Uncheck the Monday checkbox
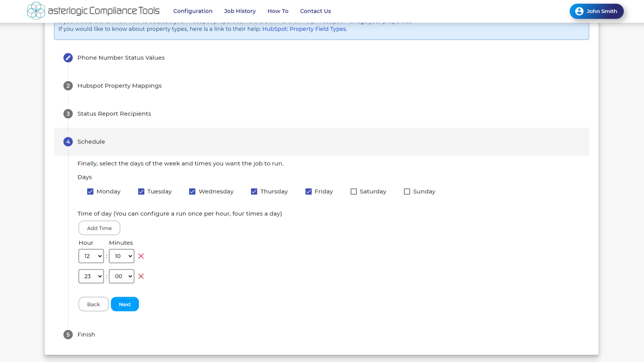 pyautogui.click(x=90, y=192)
